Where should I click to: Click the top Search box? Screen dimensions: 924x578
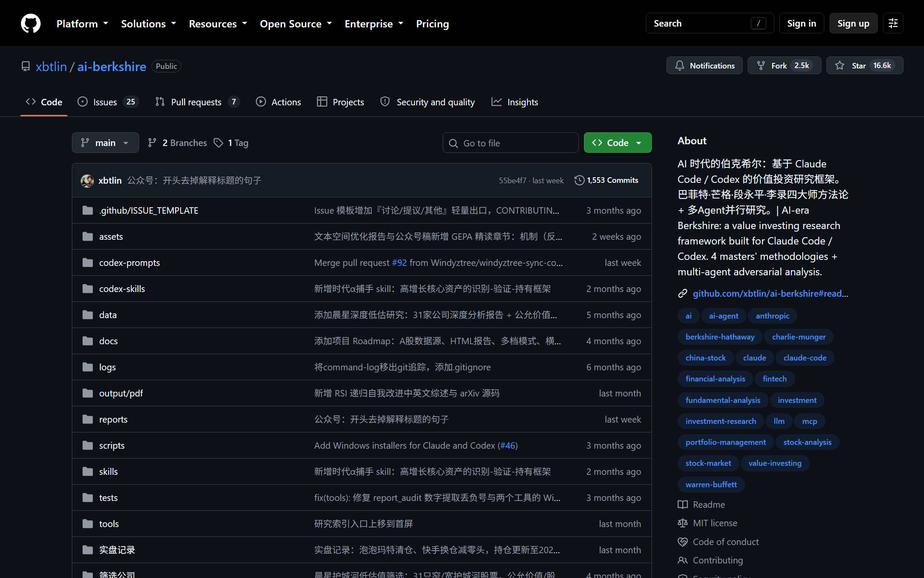pos(710,23)
